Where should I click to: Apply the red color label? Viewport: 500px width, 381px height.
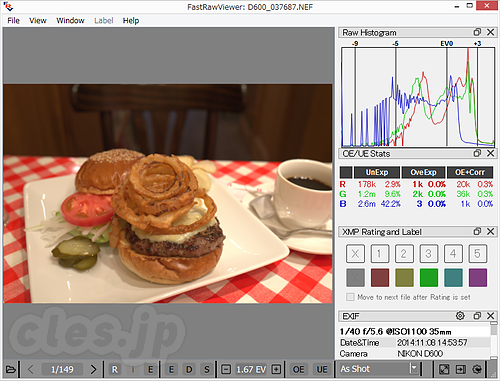click(x=380, y=278)
